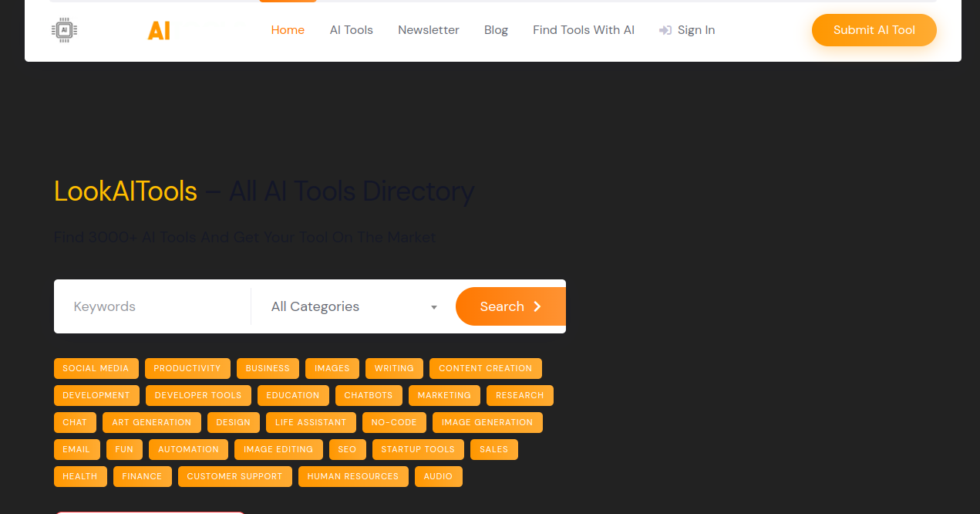
Task: Click the Chat tag
Action: point(75,422)
